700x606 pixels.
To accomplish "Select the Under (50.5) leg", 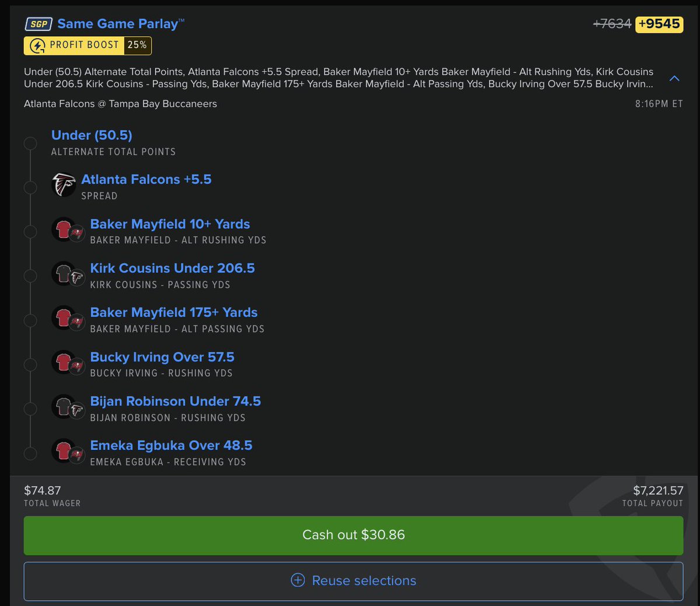I will coord(92,135).
